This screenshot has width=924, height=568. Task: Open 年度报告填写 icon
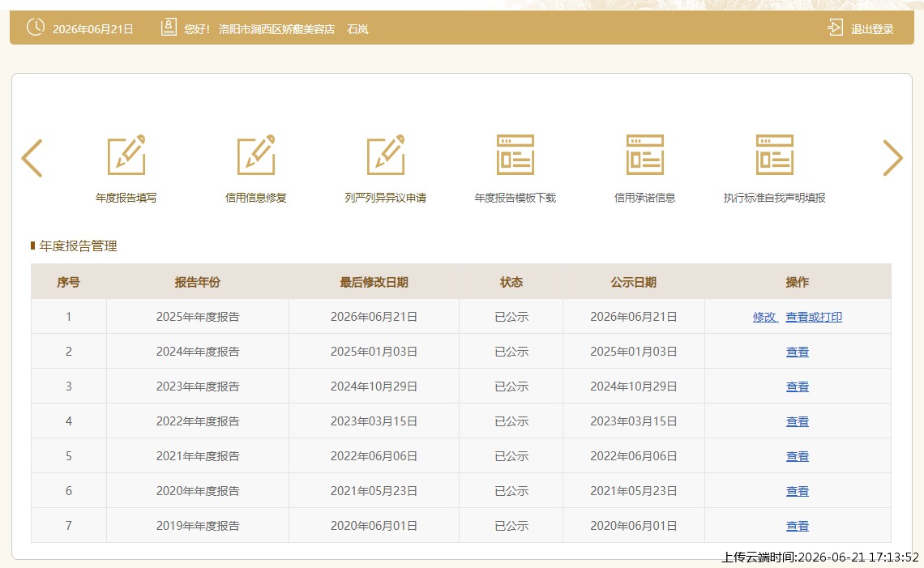(126, 155)
